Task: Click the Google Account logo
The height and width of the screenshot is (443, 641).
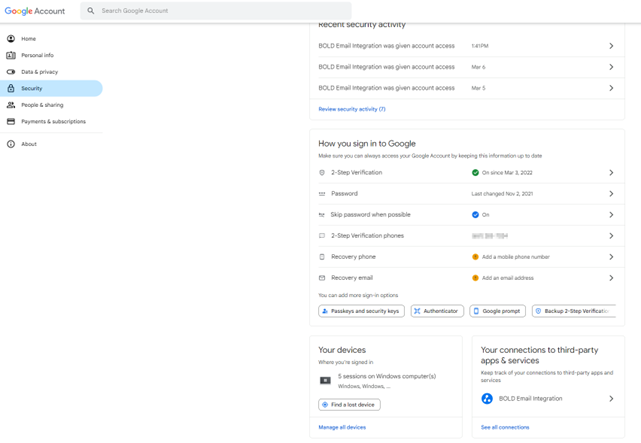Action: pos(35,11)
